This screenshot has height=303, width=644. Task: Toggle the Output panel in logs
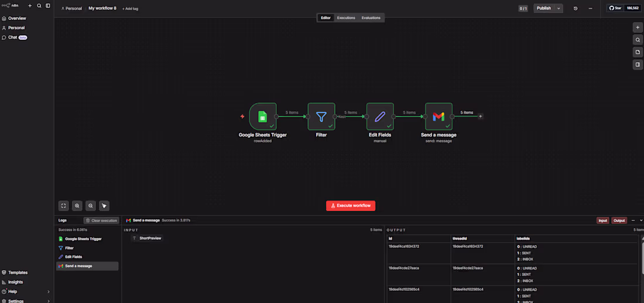[x=619, y=220]
